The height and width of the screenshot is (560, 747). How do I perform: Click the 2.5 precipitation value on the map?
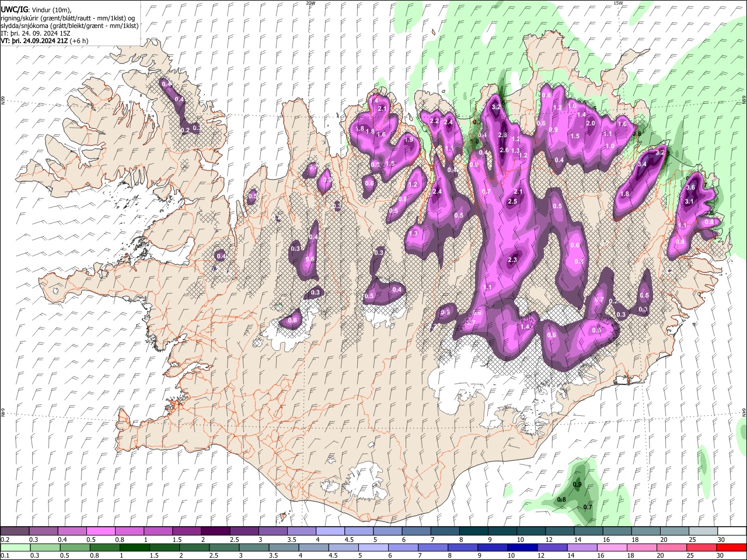point(512,202)
